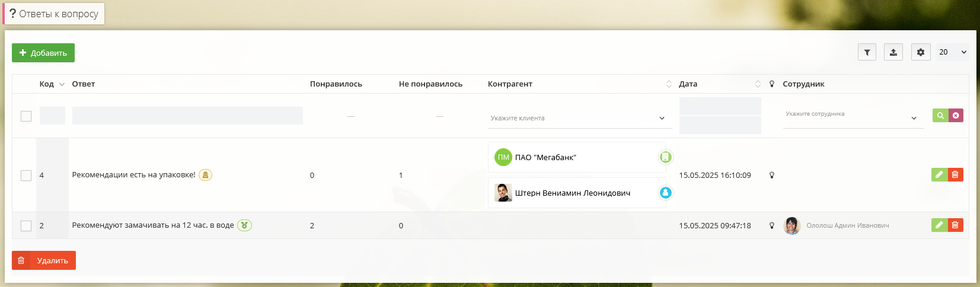The width and height of the screenshot is (980, 287).
Task: Check the box for answer code 4
Action: point(26,176)
